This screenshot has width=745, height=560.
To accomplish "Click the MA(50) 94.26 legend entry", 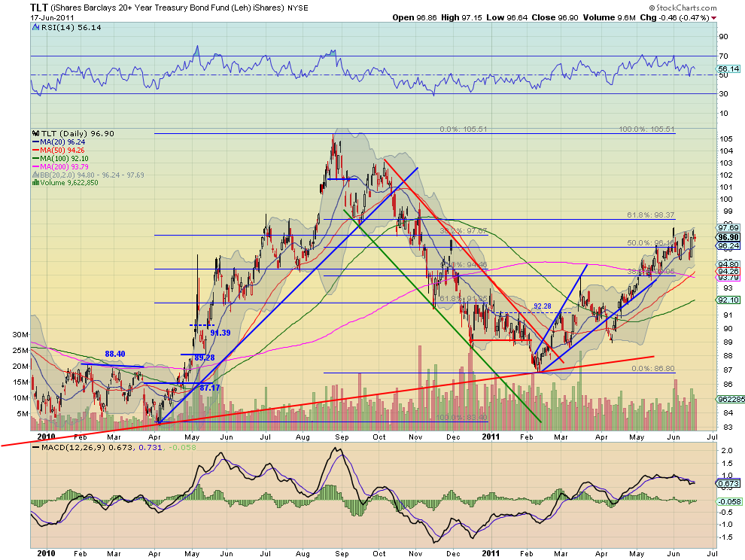I will 62,151.
